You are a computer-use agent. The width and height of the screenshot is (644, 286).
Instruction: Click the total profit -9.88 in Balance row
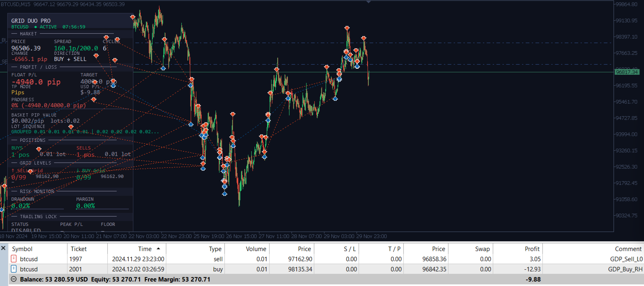click(533, 279)
